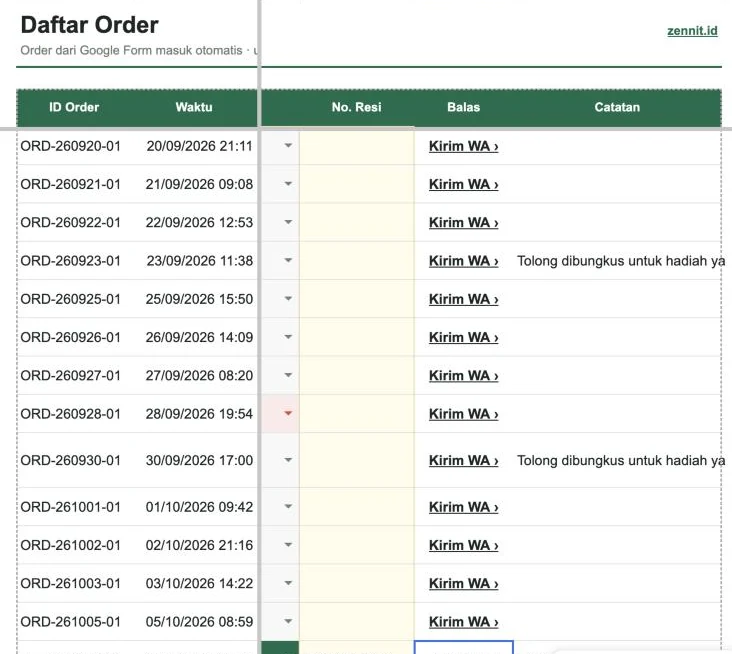Click Kirim WA for order ORD-260930-01
The height and width of the screenshot is (654, 732).
pyautogui.click(x=464, y=461)
